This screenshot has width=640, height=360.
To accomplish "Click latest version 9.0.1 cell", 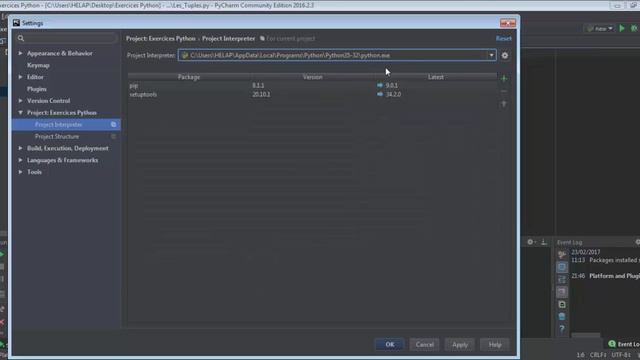I will click(x=392, y=86).
